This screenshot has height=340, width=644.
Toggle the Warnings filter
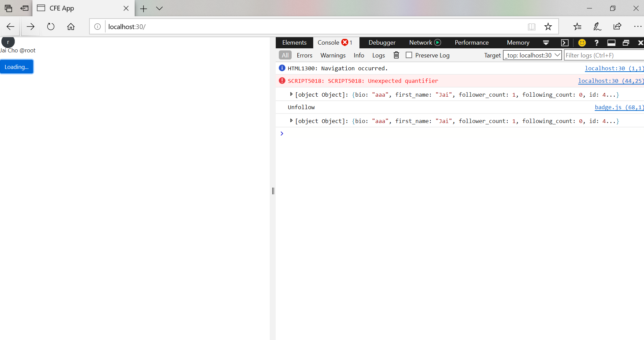tap(333, 55)
